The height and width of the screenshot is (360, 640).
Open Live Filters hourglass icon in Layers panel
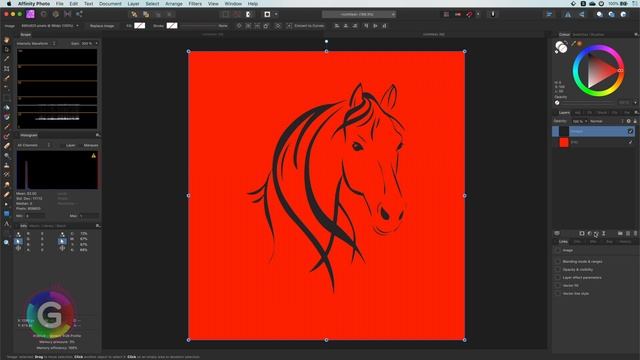604,233
